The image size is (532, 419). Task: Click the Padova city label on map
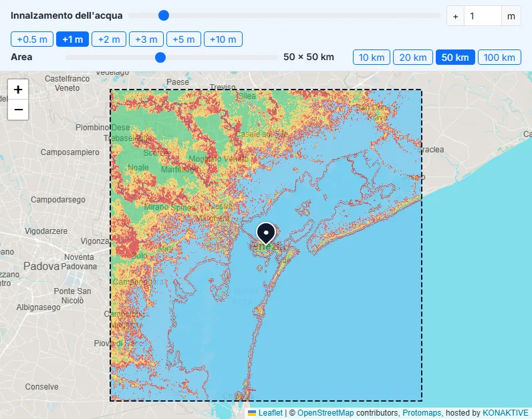41,267
